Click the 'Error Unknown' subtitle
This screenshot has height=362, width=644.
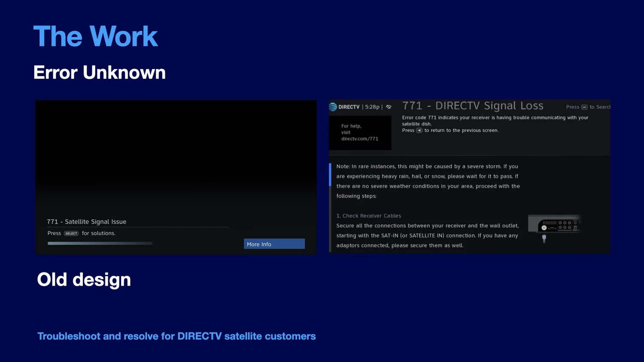[100, 72]
